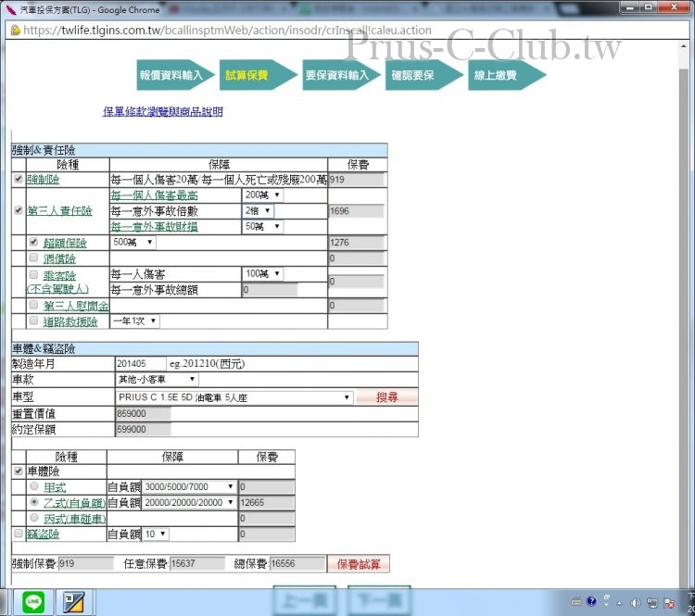Click the 約定保額 599000 field
Viewport: 695px width, 616px height.
click(143, 429)
